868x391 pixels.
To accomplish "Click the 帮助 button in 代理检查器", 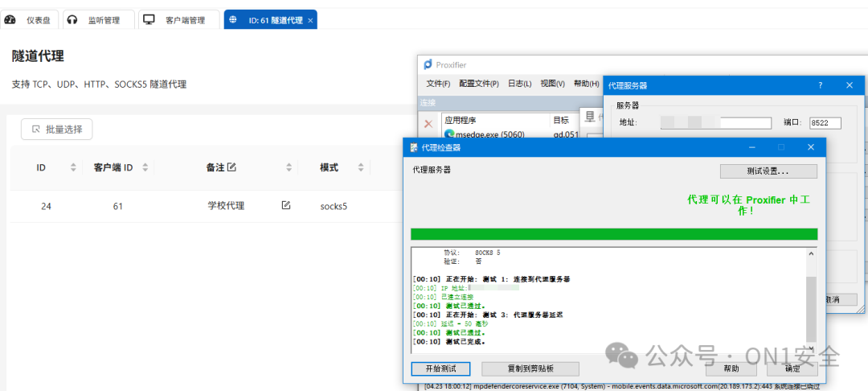I will click(730, 368).
